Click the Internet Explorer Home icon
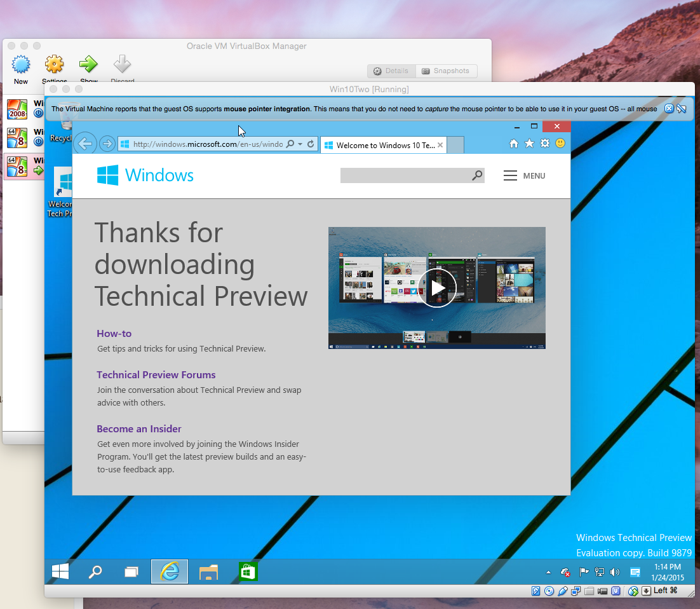Image resolution: width=700 pixels, height=609 pixels. click(514, 144)
